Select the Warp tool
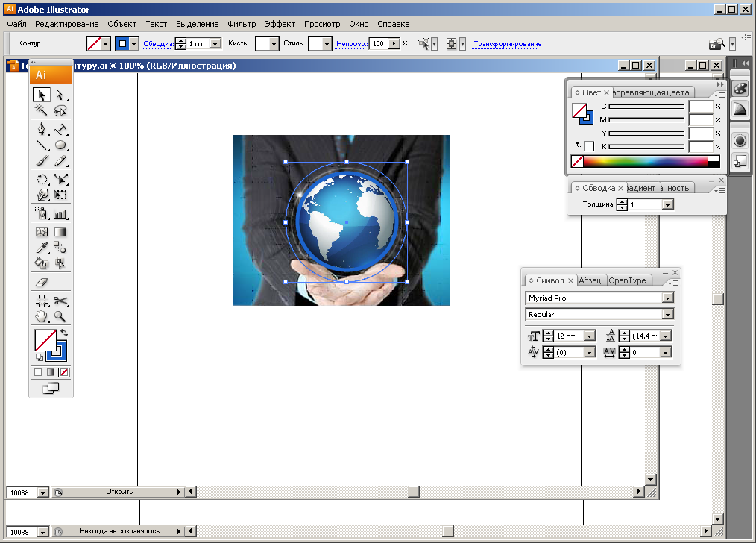Viewport: 756px width, 543px height. (42, 195)
